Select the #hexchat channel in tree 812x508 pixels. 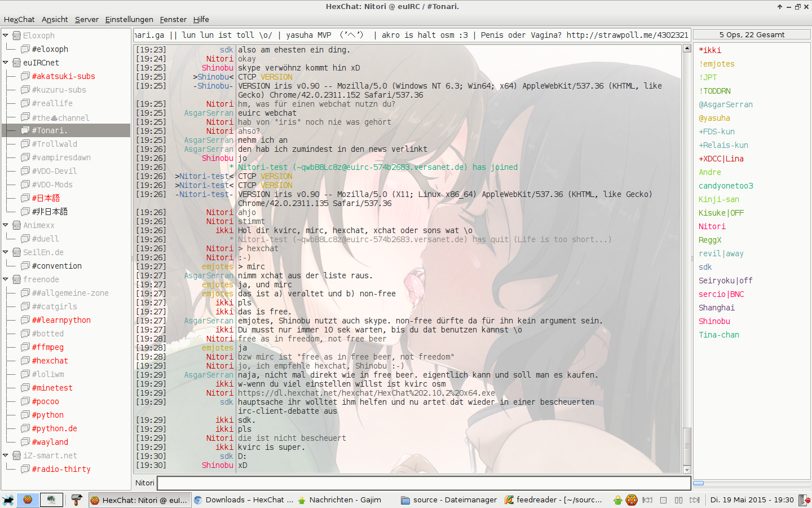tap(50, 361)
